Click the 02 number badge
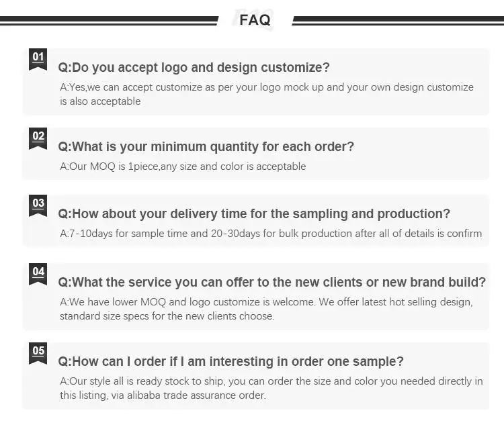 point(38,138)
